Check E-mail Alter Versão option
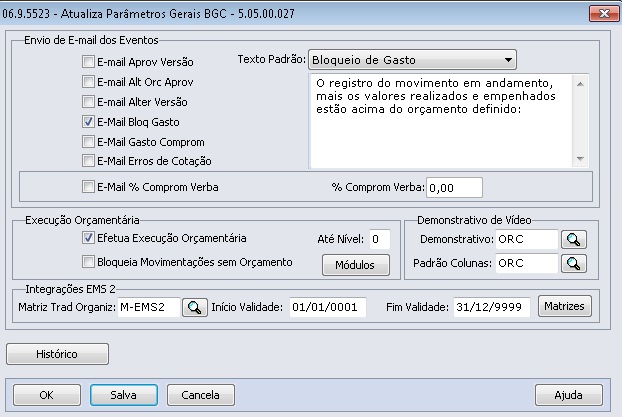The width and height of the screenshot is (622, 417). (x=88, y=102)
